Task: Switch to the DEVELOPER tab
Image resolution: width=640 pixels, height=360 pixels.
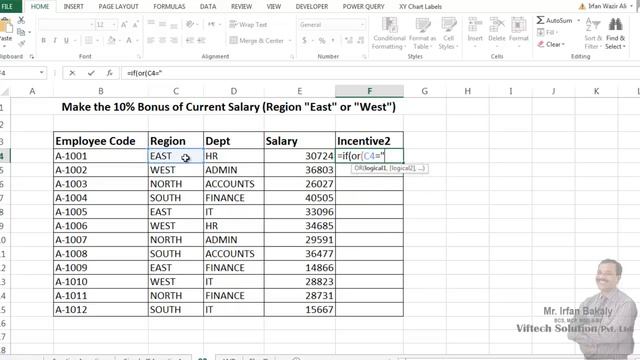Action: click(x=312, y=7)
